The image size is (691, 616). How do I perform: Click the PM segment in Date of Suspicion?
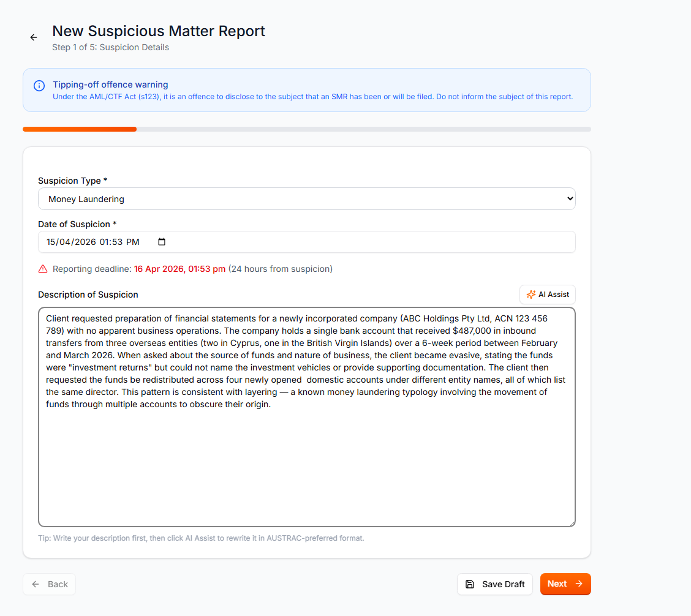(133, 242)
